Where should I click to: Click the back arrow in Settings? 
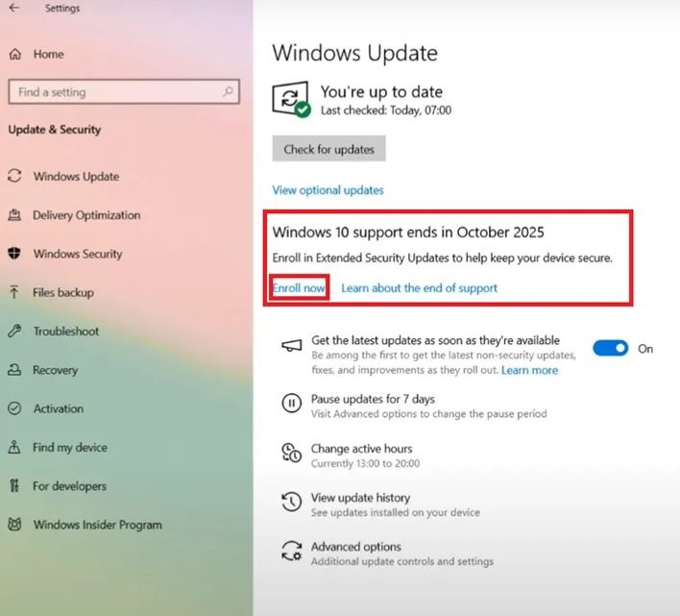tap(14, 8)
